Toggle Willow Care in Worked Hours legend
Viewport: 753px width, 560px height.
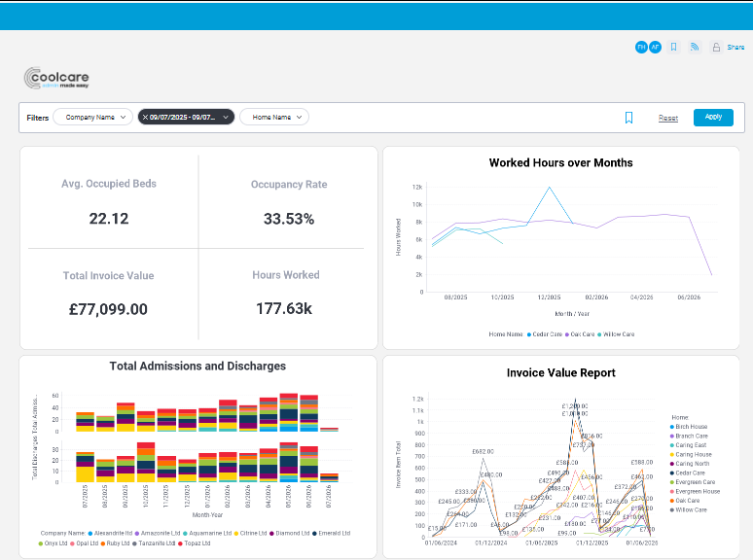616,334
